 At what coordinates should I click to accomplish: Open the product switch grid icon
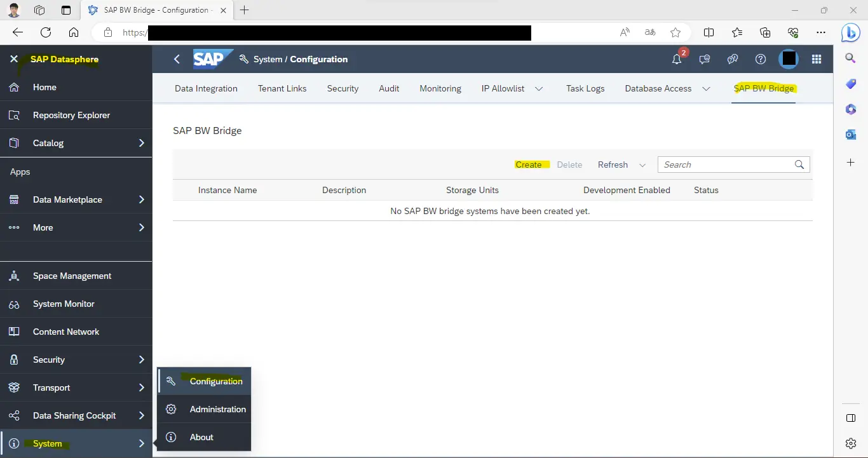click(817, 59)
